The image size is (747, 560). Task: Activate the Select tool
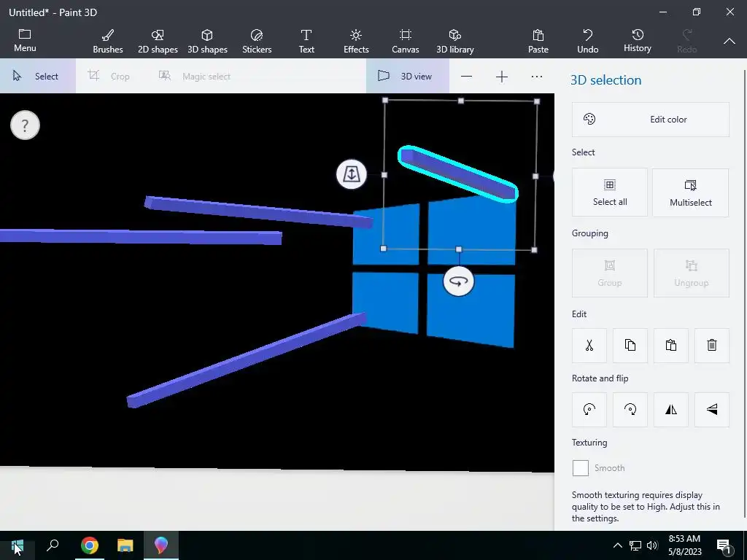37,76
